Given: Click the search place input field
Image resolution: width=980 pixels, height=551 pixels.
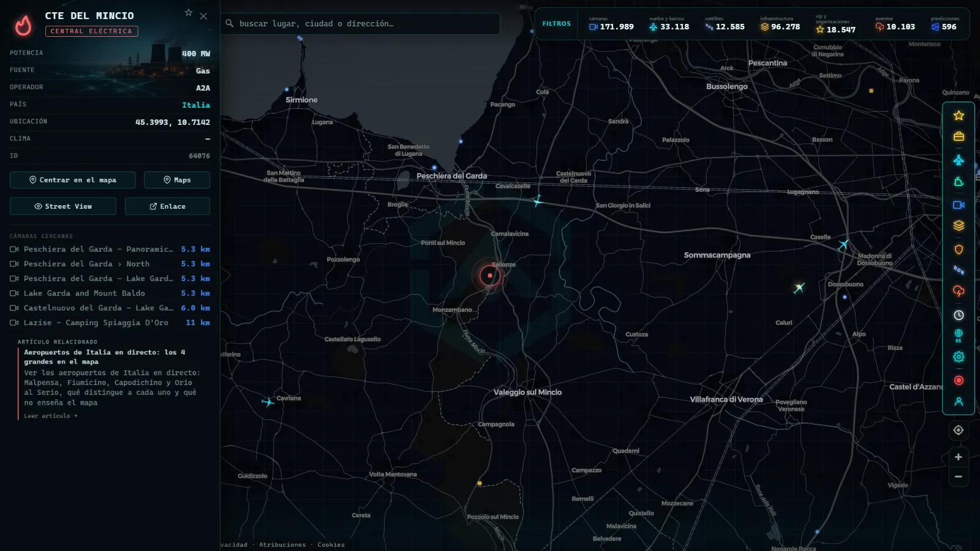Looking at the screenshot, I should 360,24.
